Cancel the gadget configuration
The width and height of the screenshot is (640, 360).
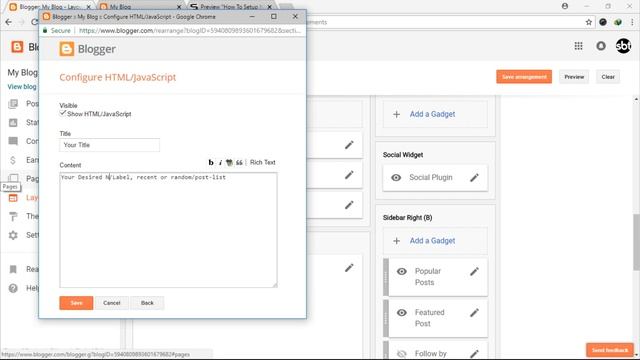(112, 303)
